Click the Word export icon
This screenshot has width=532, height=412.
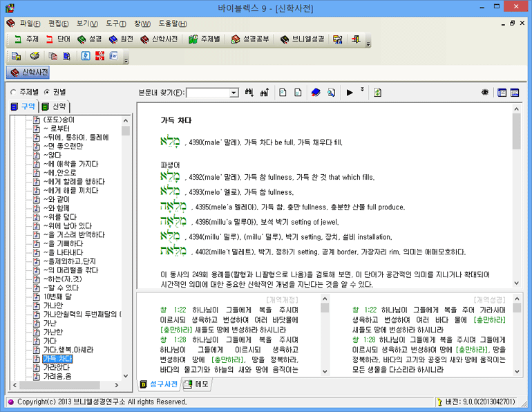tap(114, 56)
